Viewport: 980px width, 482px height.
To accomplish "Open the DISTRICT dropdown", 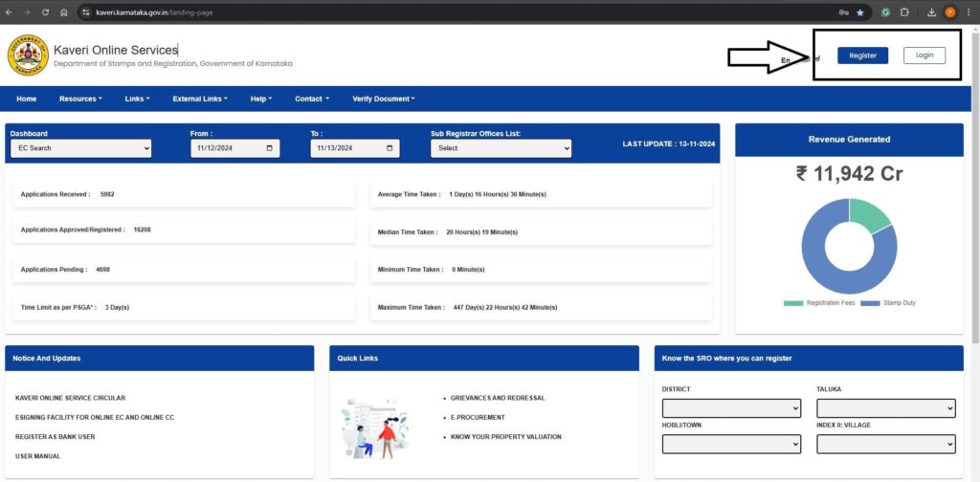I will (731, 408).
